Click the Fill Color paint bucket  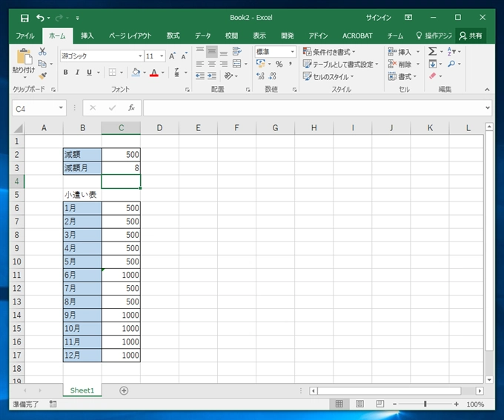tap(136, 73)
